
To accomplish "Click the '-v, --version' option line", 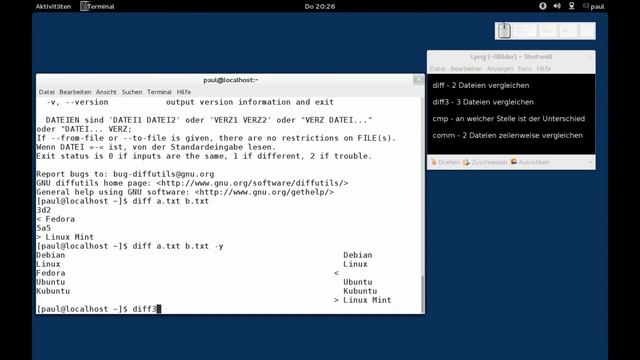I will [x=190, y=102].
